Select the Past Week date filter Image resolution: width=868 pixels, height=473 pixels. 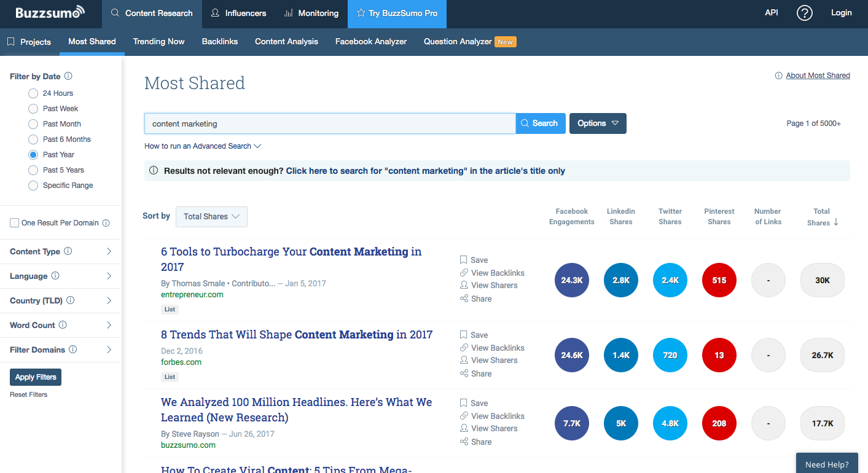33,109
